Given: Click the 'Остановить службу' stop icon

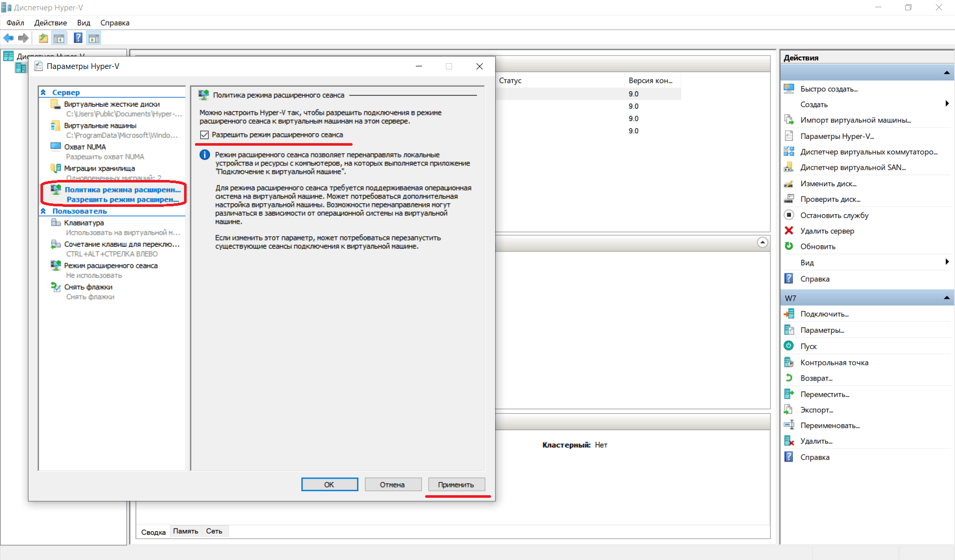Looking at the screenshot, I should click(x=789, y=215).
